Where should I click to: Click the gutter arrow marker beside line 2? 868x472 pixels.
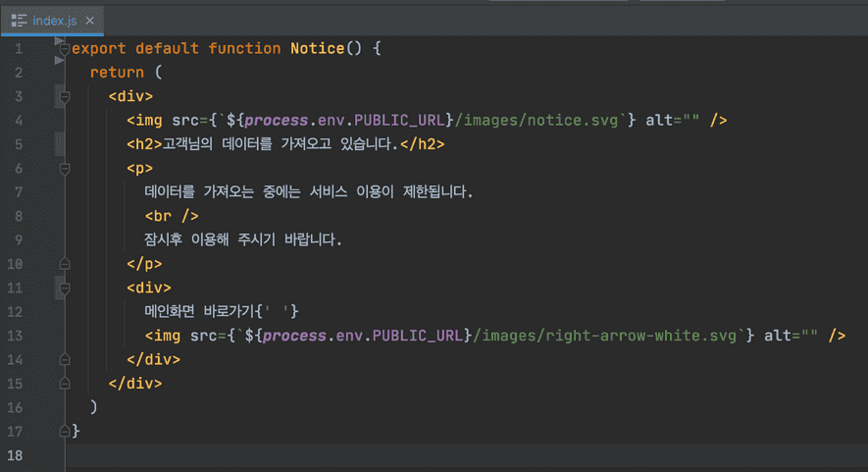(59, 62)
